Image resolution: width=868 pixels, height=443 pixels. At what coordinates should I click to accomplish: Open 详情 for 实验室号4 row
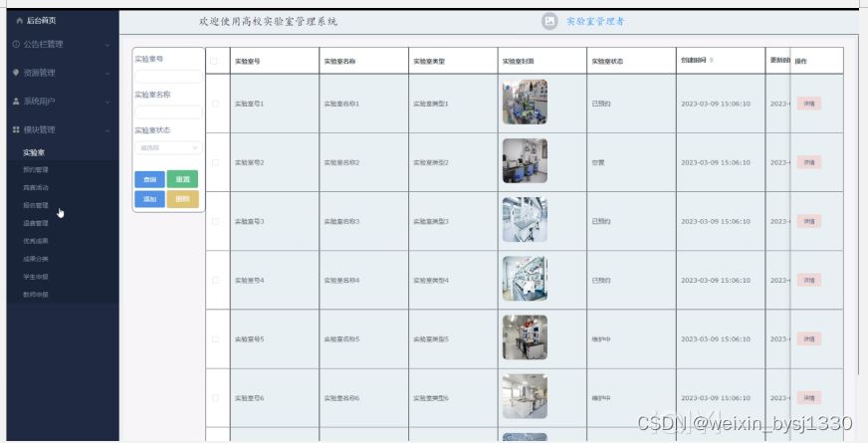[x=808, y=280]
